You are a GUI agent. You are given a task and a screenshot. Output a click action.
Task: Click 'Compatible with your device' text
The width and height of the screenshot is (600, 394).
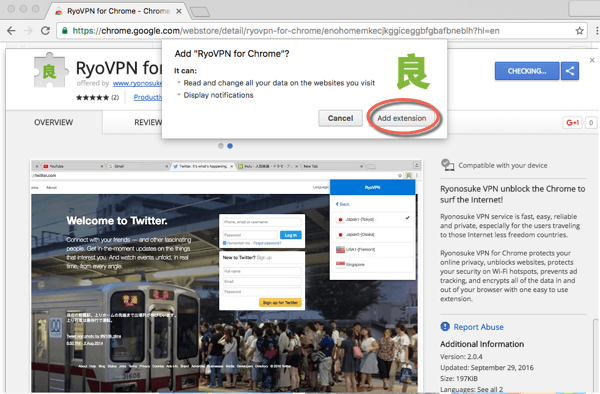pyautogui.click(x=503, y=165)
